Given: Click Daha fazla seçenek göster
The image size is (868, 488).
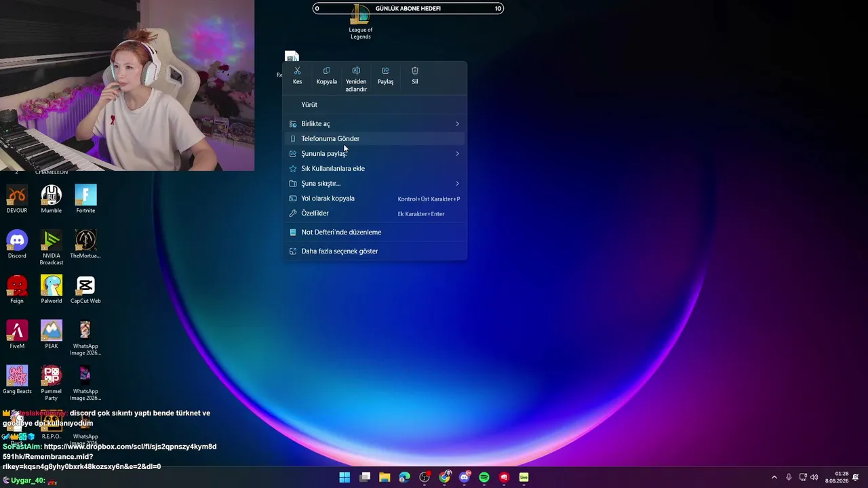Looking at the screenshot, I should click(374, 251).
